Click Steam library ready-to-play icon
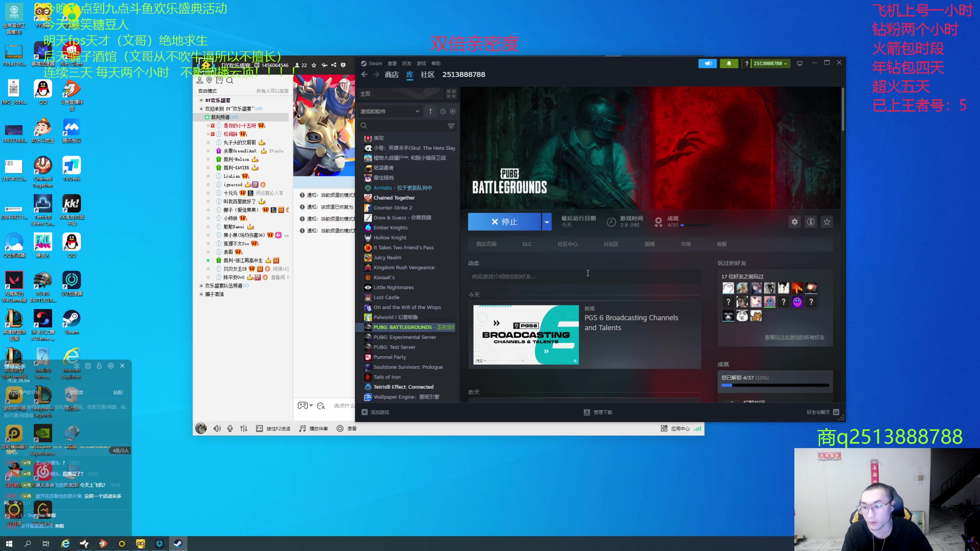Image resolution: width=980 pixels, height=551 pixels. 453,111
